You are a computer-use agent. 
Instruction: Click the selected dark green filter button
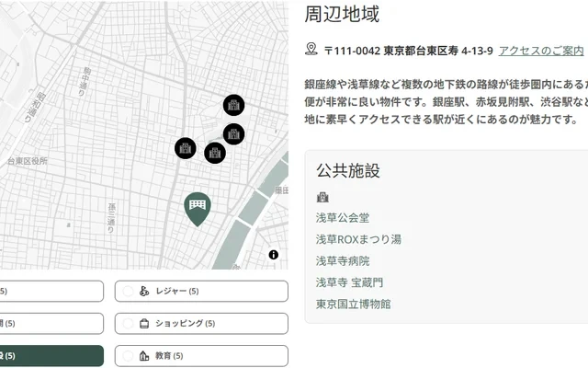[x=51, y=356]
